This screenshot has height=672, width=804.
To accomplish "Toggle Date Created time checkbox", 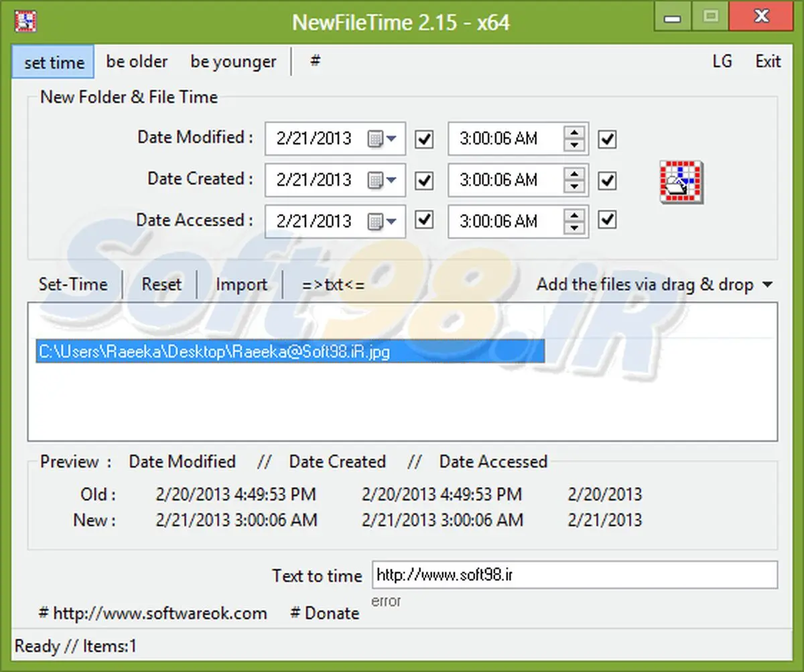I will 607,180.
